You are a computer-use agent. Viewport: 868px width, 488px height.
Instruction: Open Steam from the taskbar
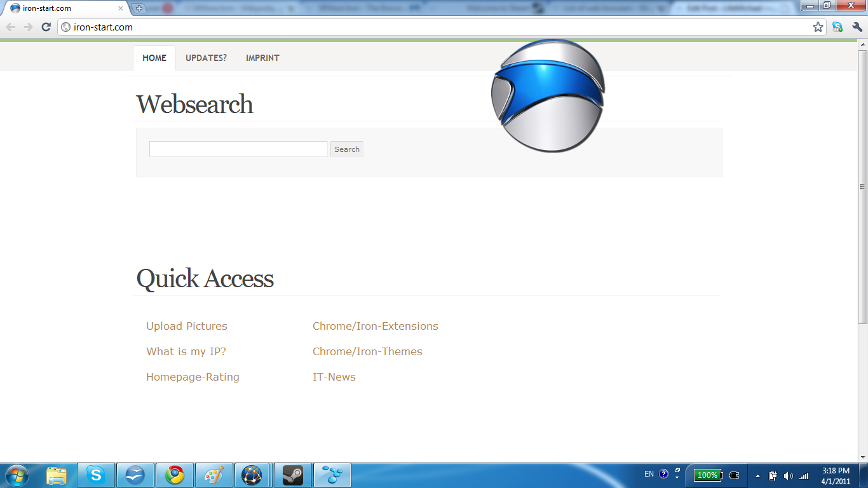tap(292, 475)
